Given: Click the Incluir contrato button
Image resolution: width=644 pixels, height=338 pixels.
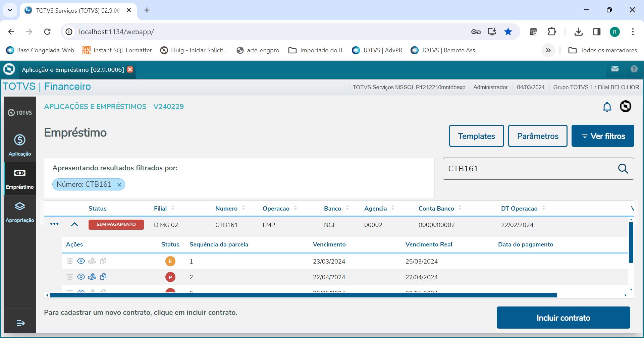Looking at the screenshot, I should pos(563,318).
